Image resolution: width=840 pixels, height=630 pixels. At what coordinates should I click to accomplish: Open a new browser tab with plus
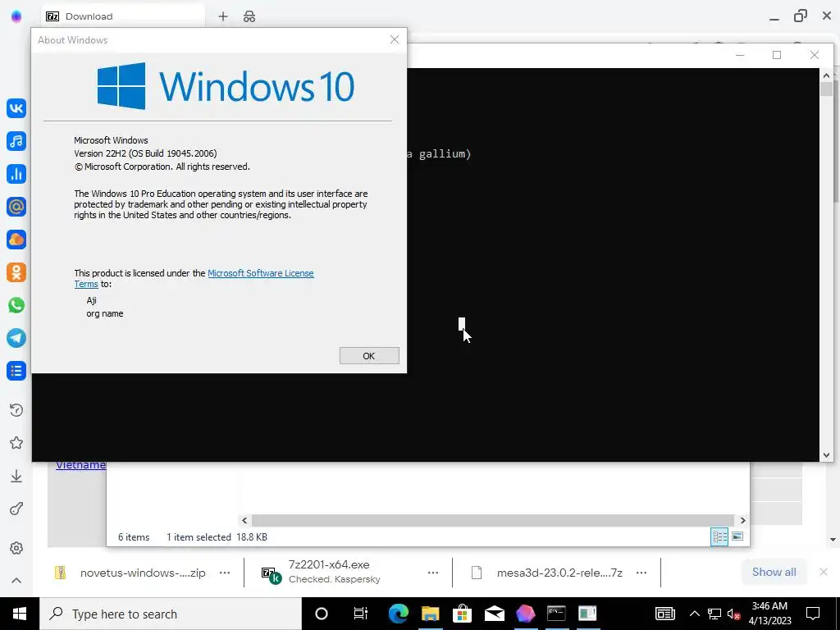tap(223, 16)
